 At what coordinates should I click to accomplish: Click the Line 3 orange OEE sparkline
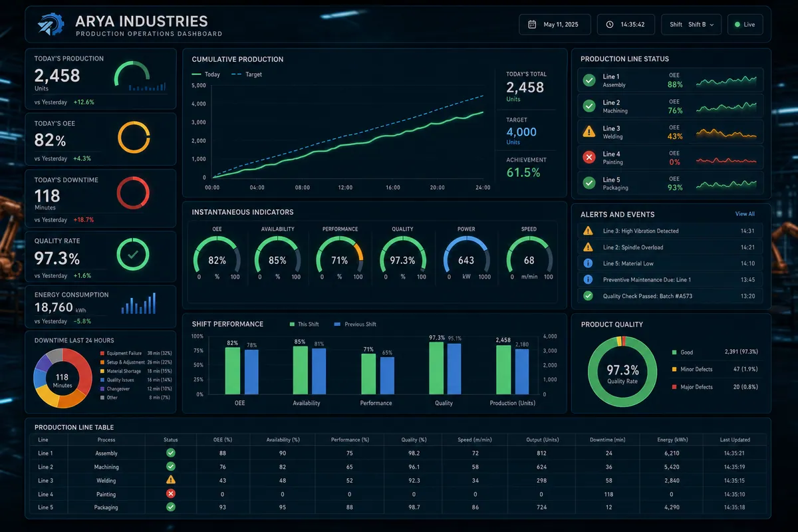coord(726,132)
